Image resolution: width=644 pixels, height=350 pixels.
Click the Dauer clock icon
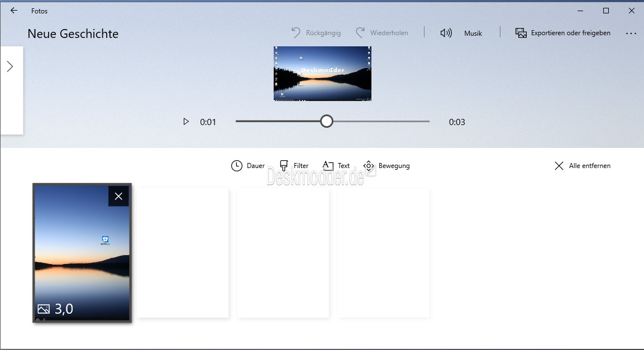click(x=237, y=166)
